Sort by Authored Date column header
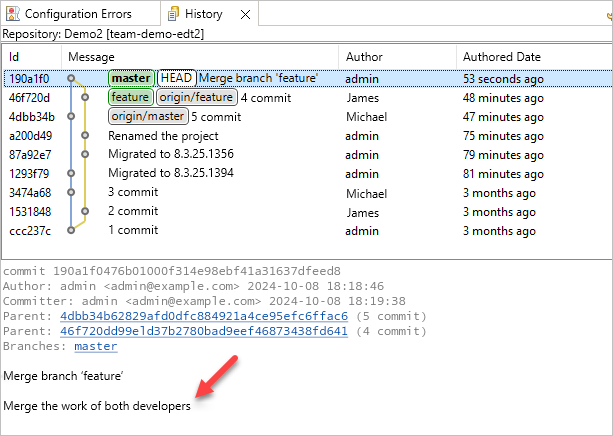 coord(500,57)
